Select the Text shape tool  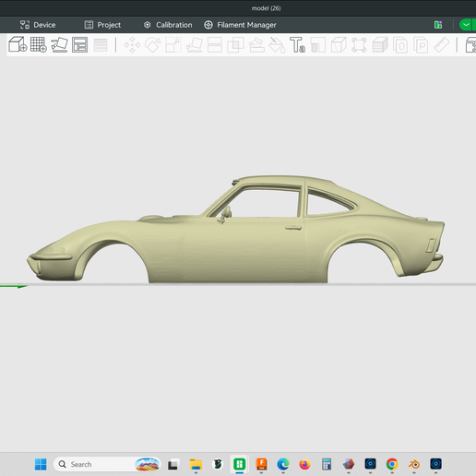point(297,45)
